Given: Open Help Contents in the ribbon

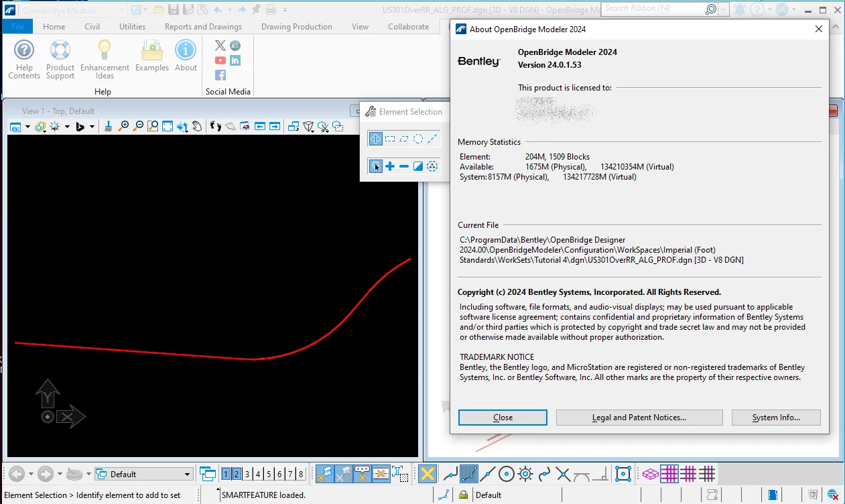Looking at the screenshot, I should (x=24, y=60).
